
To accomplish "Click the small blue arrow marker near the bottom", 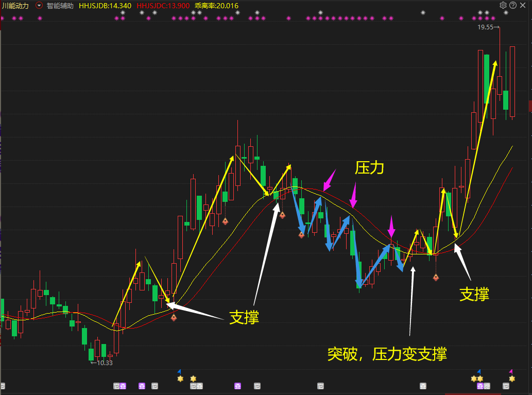I will tap(179, 371).
